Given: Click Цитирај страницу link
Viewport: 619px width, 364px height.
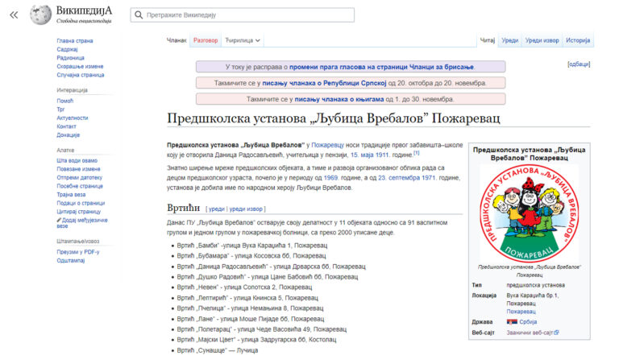Looking at the screenshot, I should click(x=78, y=212).
